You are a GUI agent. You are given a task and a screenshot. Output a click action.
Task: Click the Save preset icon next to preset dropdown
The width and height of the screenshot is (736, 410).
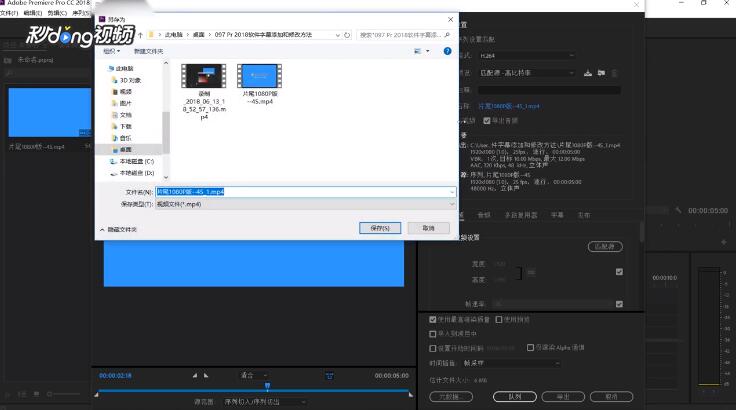(x=588, y=73)
